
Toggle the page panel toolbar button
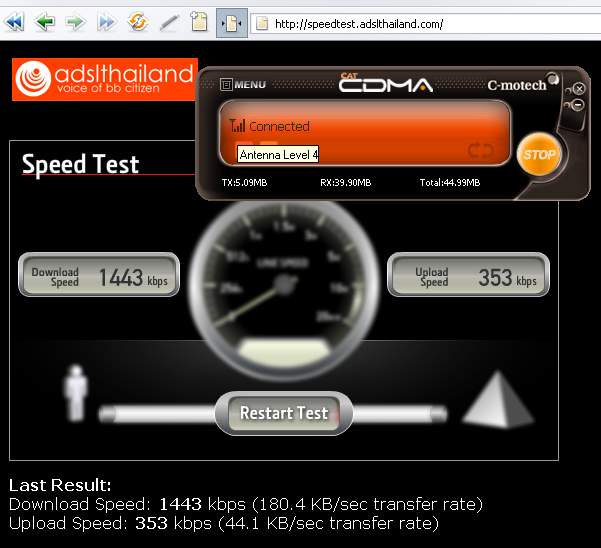[232, 24]
